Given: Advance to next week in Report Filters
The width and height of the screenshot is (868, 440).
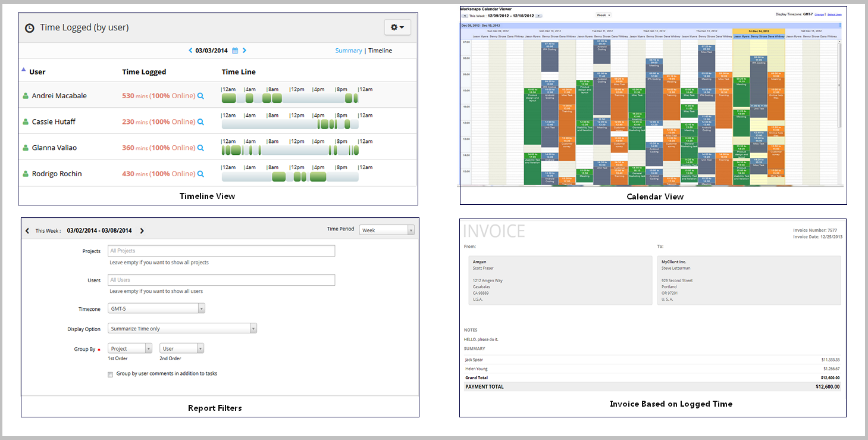Looking at the screenshot, I should point(142,231).
